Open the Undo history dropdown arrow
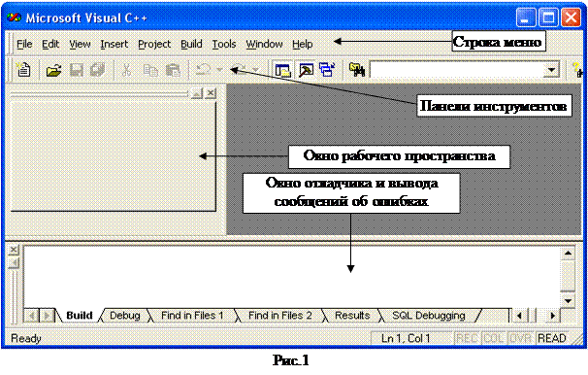This screenshot has height=375, width=588. point(219,70)
